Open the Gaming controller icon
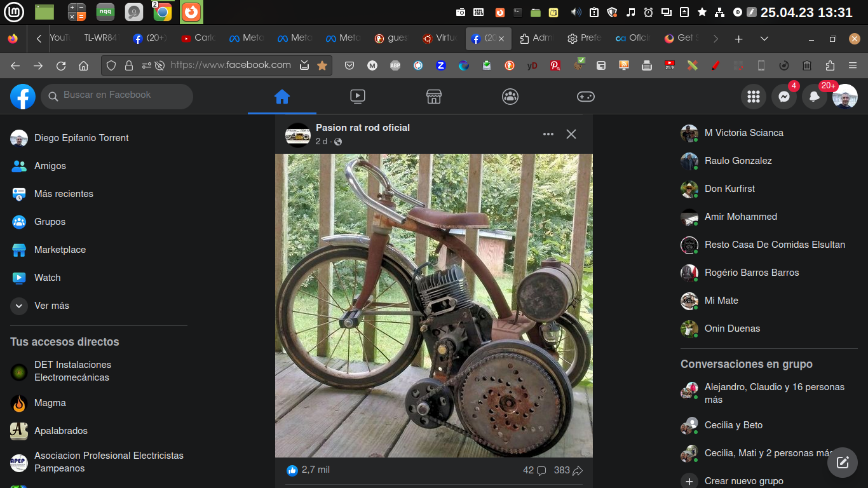The width and height of the screenshot is (868, 488). tap(585, 97)
